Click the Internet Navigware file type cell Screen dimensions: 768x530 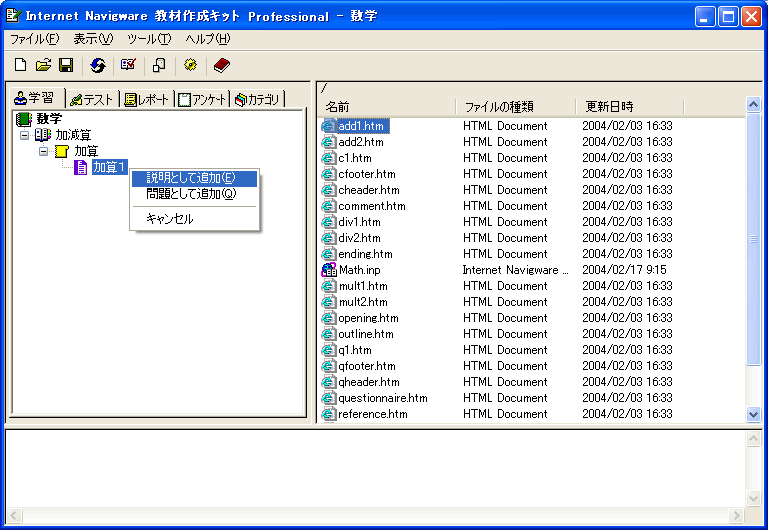click(515, 270)
